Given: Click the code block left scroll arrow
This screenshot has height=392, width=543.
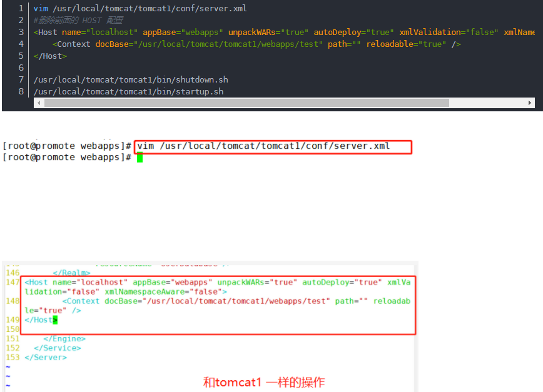Looking at the screenshot, I should pos(39,103).
